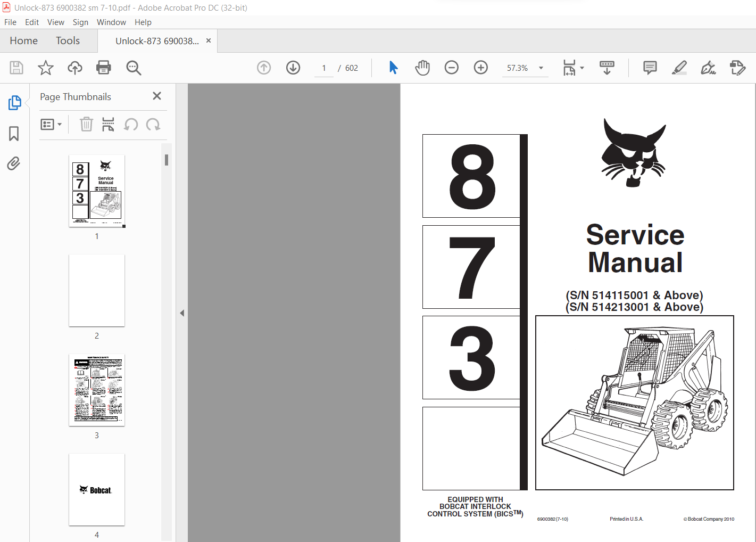Screen dimensions: 756x542
Task: Open the View menu
Action: (56, 22)
